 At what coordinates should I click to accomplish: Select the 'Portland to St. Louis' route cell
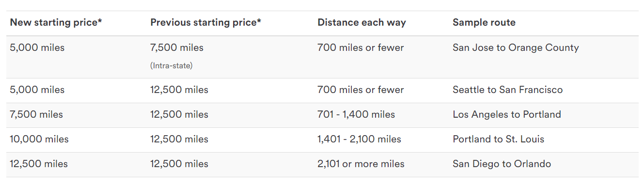coord(499,139)
